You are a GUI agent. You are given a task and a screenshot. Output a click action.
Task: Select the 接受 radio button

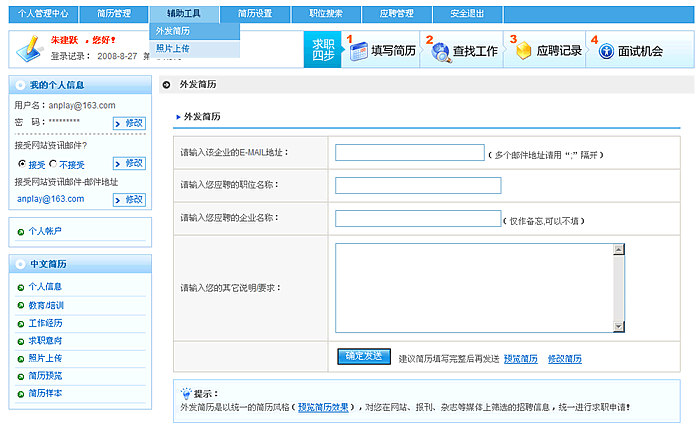coord(21,163)
